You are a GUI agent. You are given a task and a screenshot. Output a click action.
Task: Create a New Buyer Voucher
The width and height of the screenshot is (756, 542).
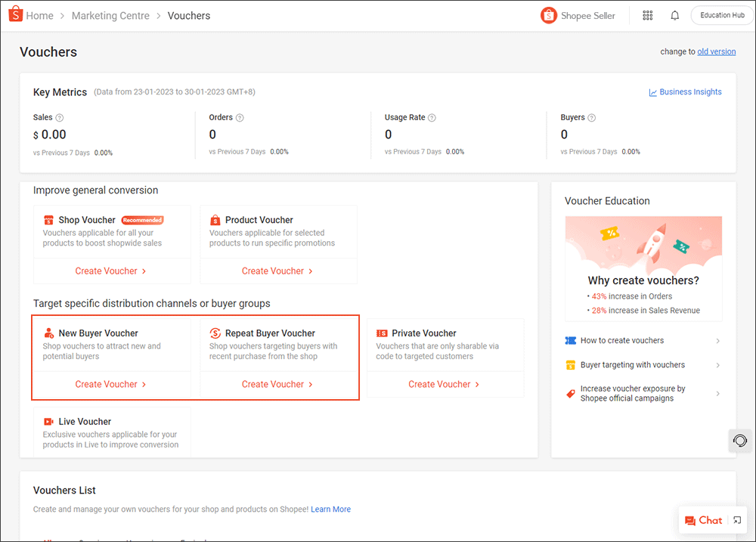(107, 384)
